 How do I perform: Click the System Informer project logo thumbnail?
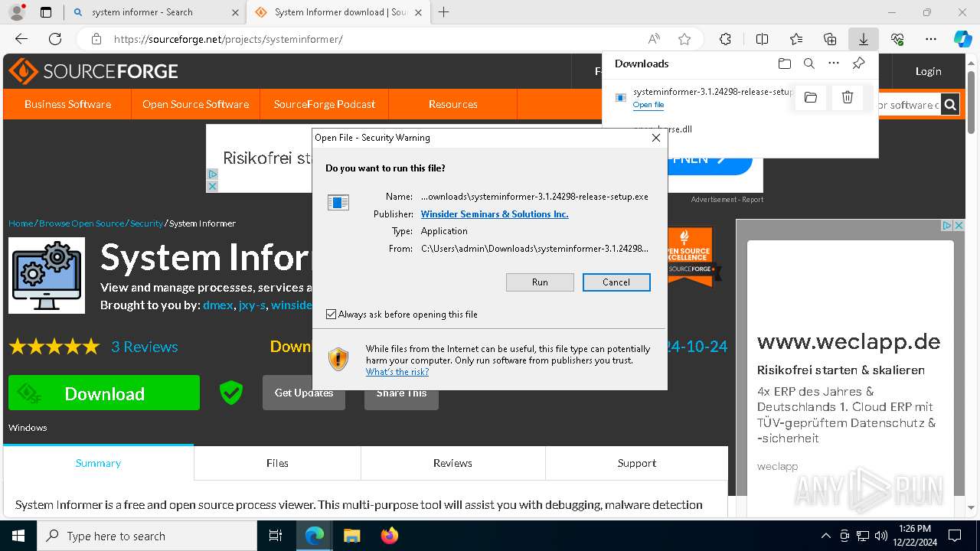click(47, 275)
